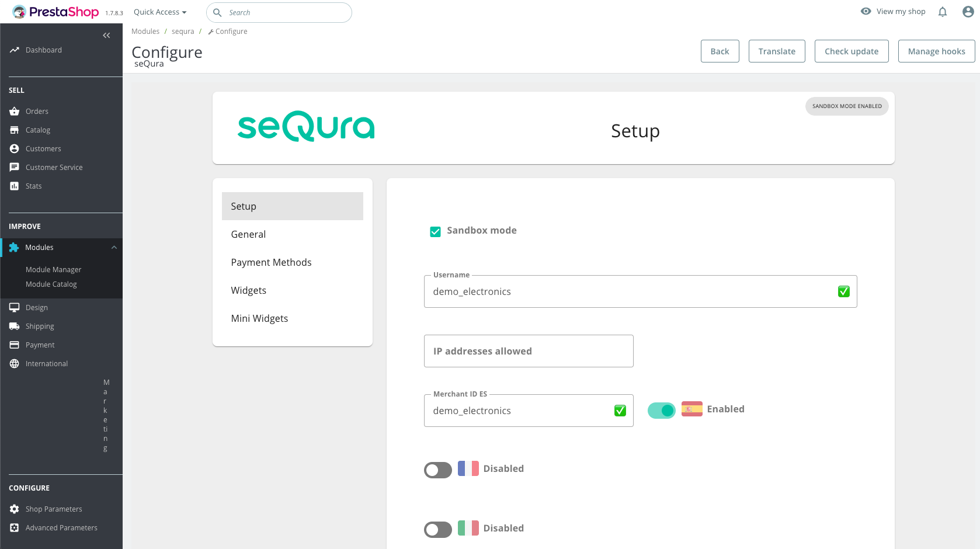This screenshot has height=549, width=980.
Task: Click the top Search input field
Action: pos(279,12)
